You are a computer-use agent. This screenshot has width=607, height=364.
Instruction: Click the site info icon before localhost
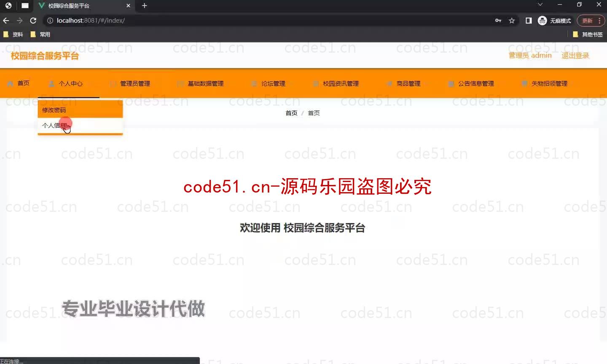point(50,20)
